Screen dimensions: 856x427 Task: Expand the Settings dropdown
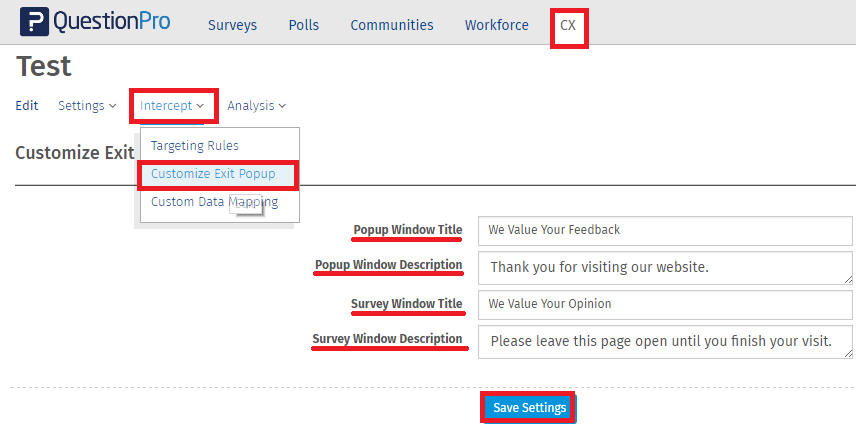click(87, 105)
